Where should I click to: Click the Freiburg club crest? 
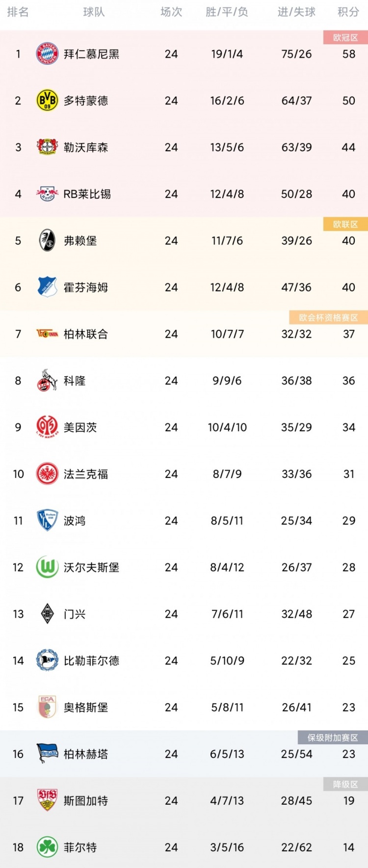pos(47,240)
